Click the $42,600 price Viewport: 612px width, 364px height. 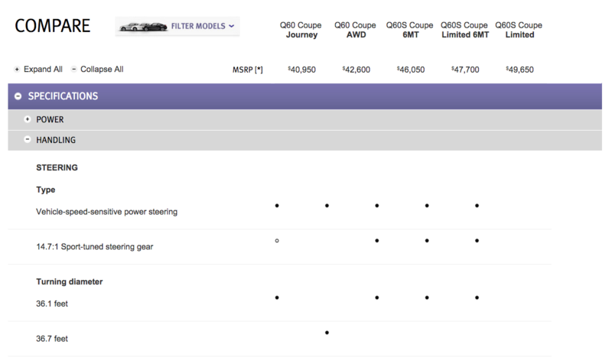coord(356,70)
